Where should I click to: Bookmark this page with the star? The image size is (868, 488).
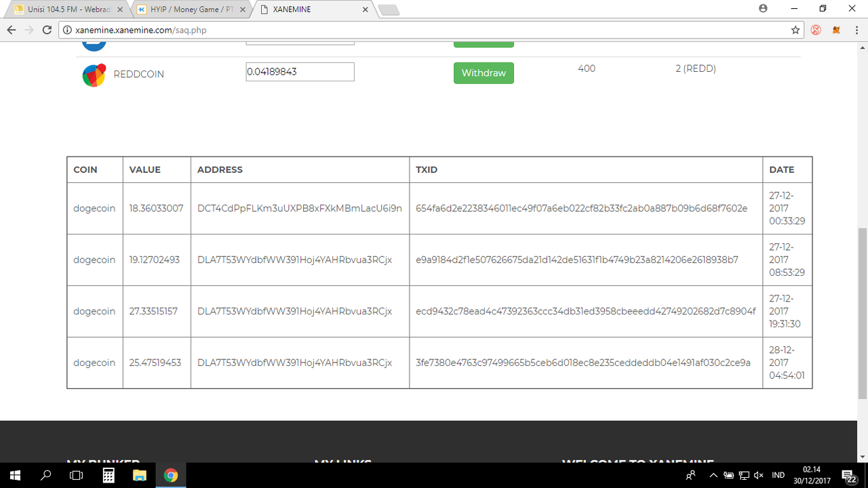click(x=795, y=30)
